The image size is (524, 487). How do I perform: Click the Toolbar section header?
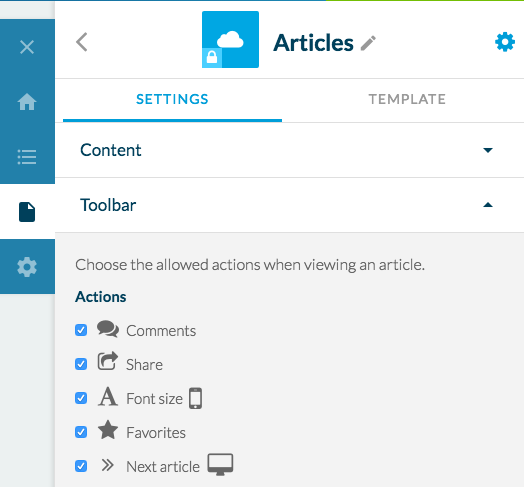pos(289,205)
